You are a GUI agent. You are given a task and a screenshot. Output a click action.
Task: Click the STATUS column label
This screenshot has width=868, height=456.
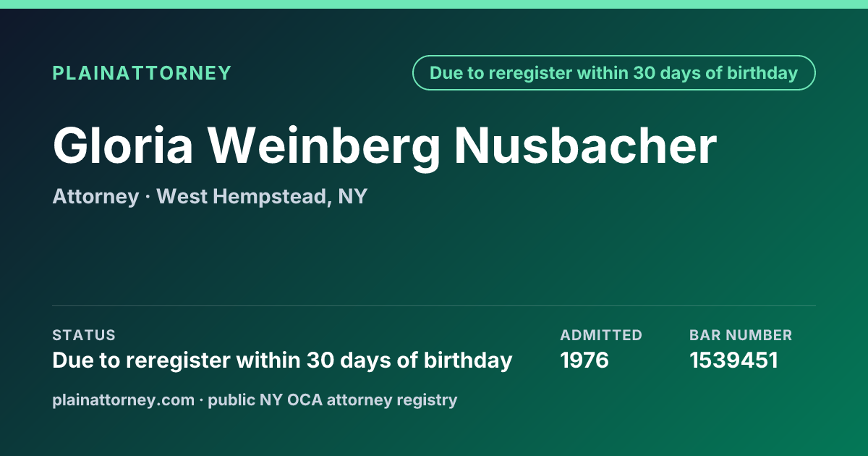84,335
